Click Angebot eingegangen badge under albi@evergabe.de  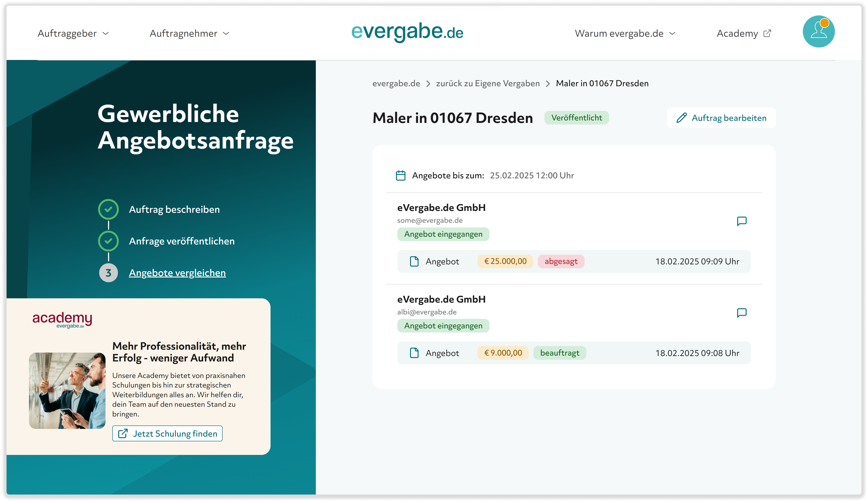[x=443, y=326]
